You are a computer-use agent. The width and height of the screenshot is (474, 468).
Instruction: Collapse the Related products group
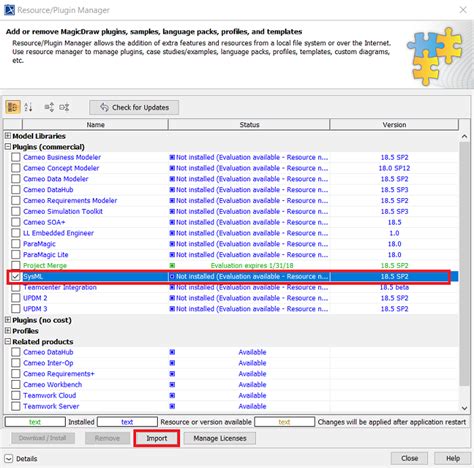tap(8, 341)
